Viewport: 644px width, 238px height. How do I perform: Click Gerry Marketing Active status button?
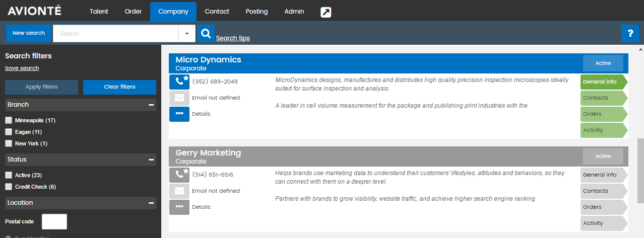tap(603, 156)
